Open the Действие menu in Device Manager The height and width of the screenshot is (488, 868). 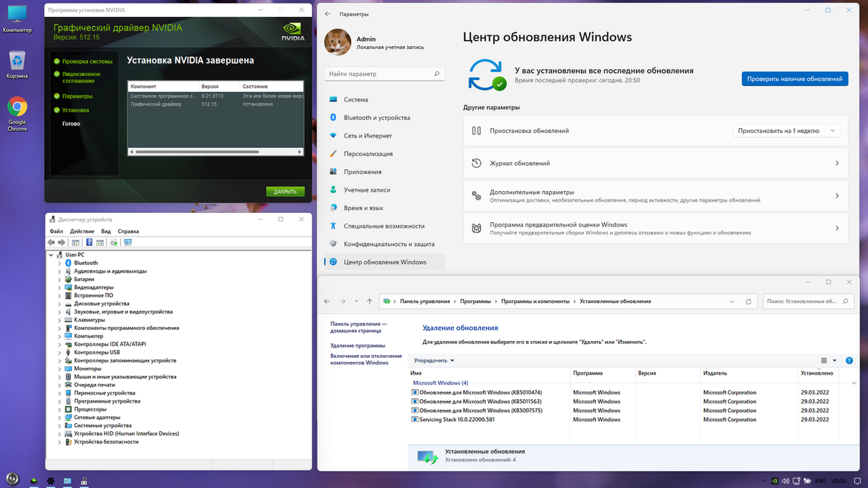82,231
